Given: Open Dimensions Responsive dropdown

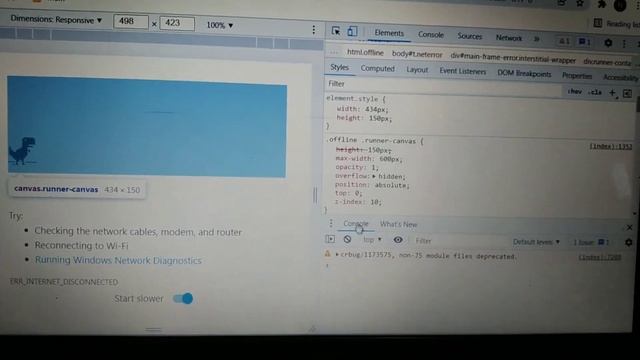Looking at the screenshot, I should point(56,19).
